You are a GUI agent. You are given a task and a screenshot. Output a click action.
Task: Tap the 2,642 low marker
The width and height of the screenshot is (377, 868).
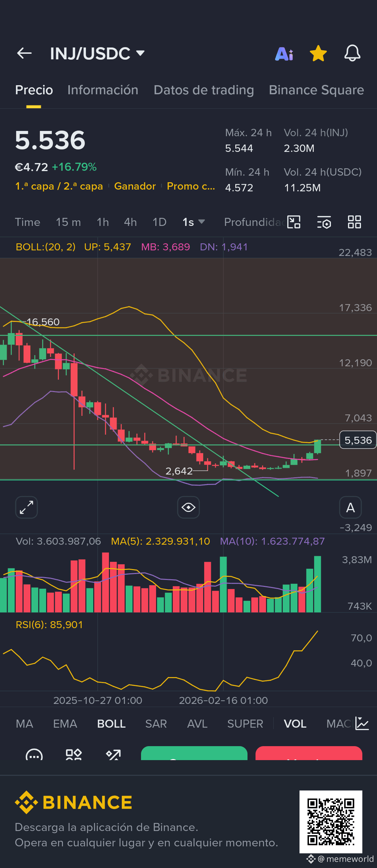click(179, 471)
